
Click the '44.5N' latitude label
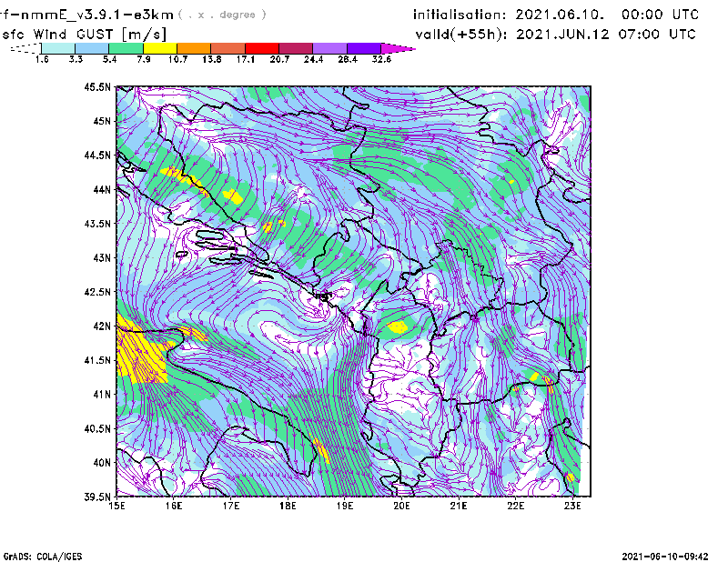(97, 155)
